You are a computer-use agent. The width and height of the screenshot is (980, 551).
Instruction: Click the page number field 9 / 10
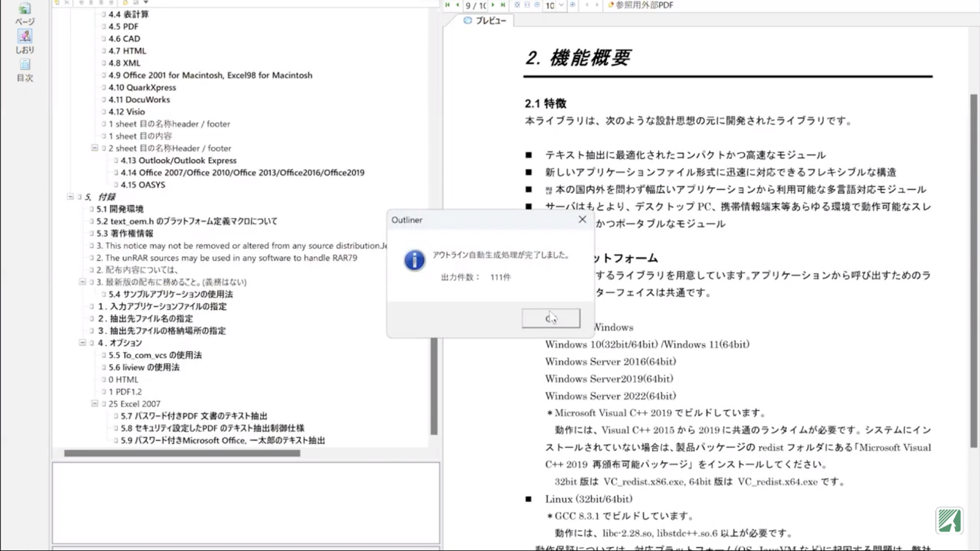pyautogui.click(x=476, y=6)
